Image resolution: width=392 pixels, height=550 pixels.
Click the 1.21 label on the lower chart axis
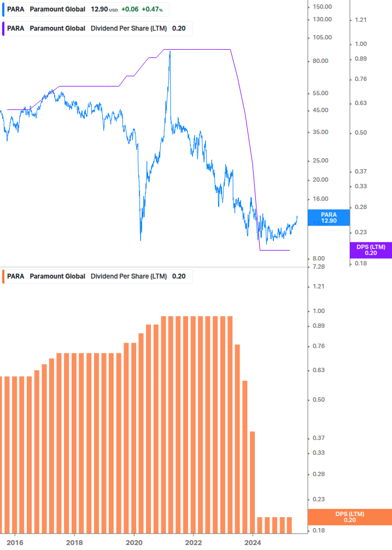[x=319, y=287]
